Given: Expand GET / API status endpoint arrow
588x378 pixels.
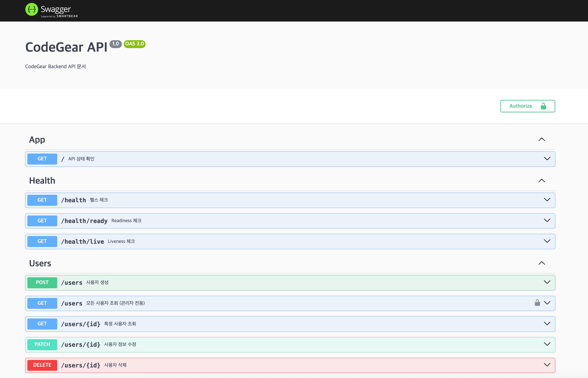Looking at the screenshot, I should pyautogui.click(x=547, y=159).
